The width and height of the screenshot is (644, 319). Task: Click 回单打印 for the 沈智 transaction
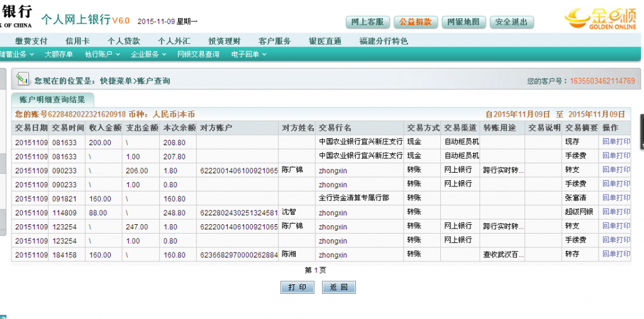[616, 212]
